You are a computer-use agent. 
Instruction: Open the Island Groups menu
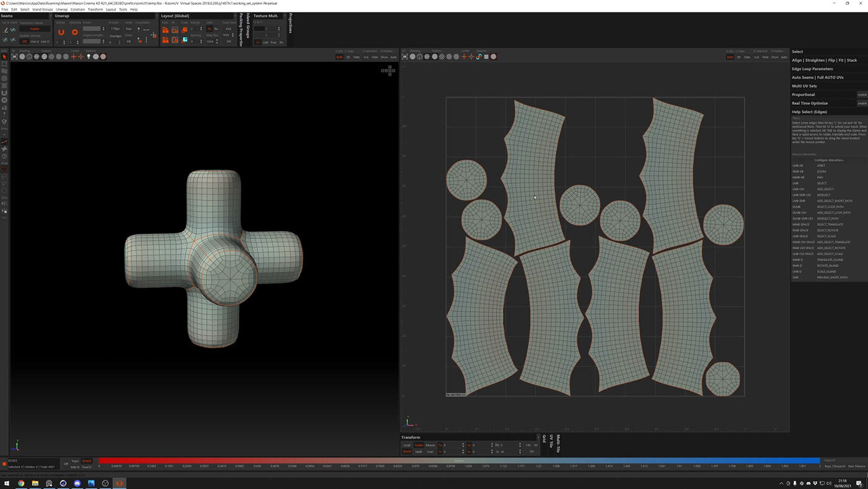[43, 9]
